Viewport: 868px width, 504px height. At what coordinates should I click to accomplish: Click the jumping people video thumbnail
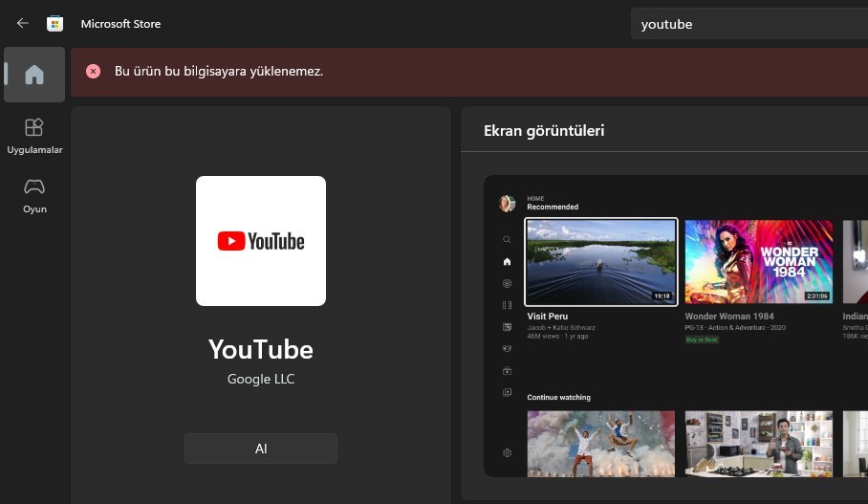[600, 444]
